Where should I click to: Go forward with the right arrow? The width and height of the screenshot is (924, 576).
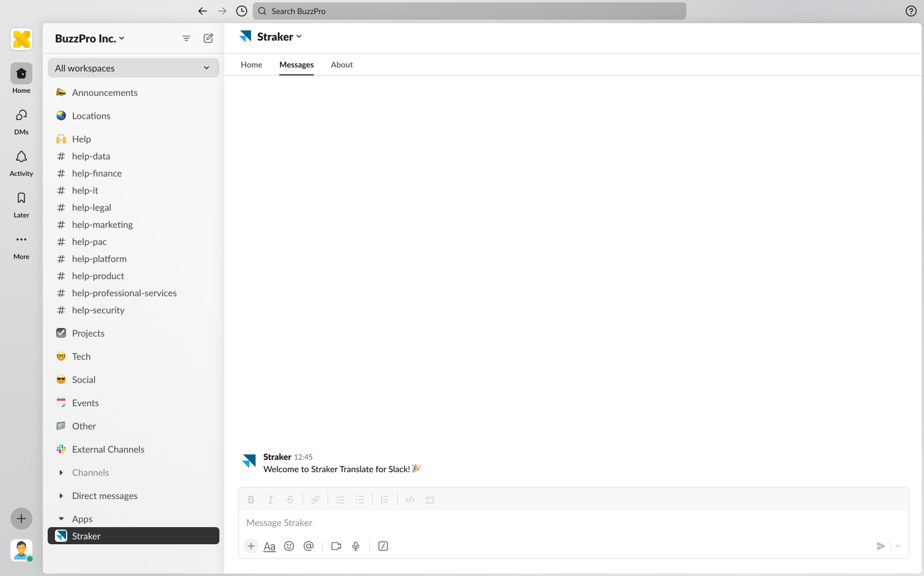222,11
